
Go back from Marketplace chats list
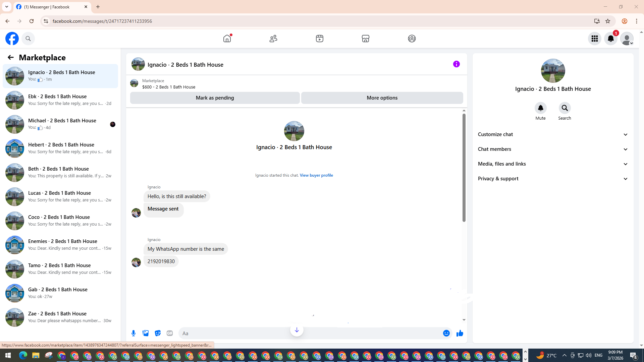[x=11, y=57]
